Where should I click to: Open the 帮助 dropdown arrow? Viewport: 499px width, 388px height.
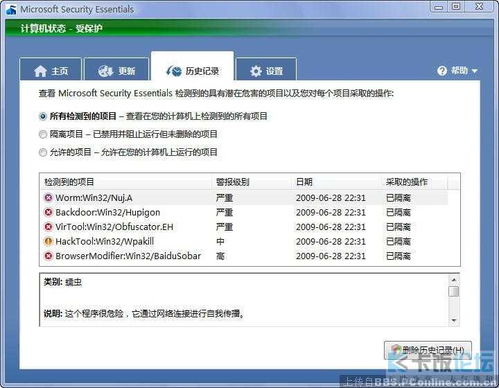click(x=475, y=71)
